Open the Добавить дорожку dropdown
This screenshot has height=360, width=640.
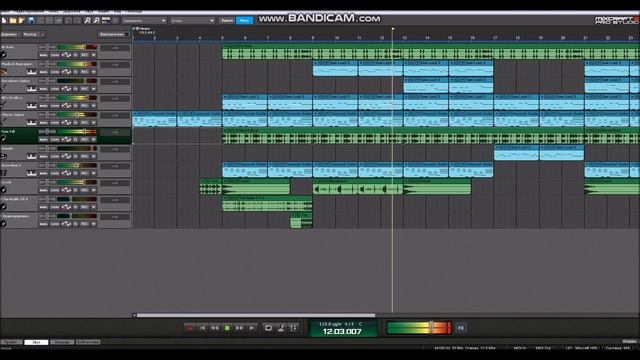pos(11,35)
